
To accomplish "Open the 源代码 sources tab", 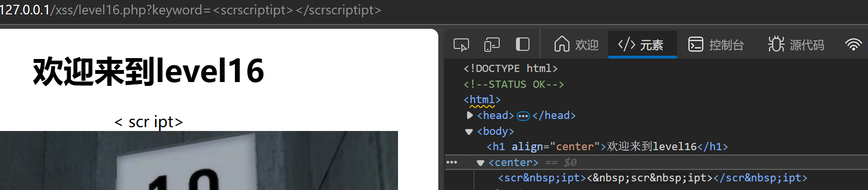I will tap(797, 45).
